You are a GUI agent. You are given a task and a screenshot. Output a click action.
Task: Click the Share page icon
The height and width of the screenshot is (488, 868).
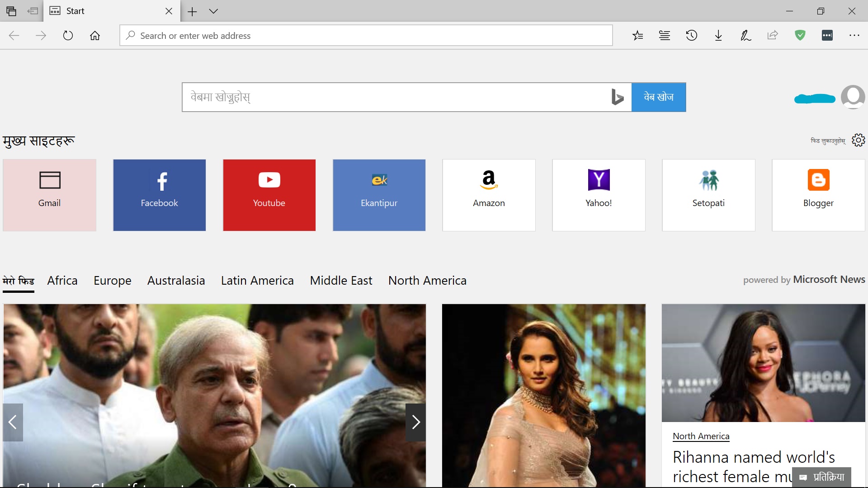tap(773, 36)
